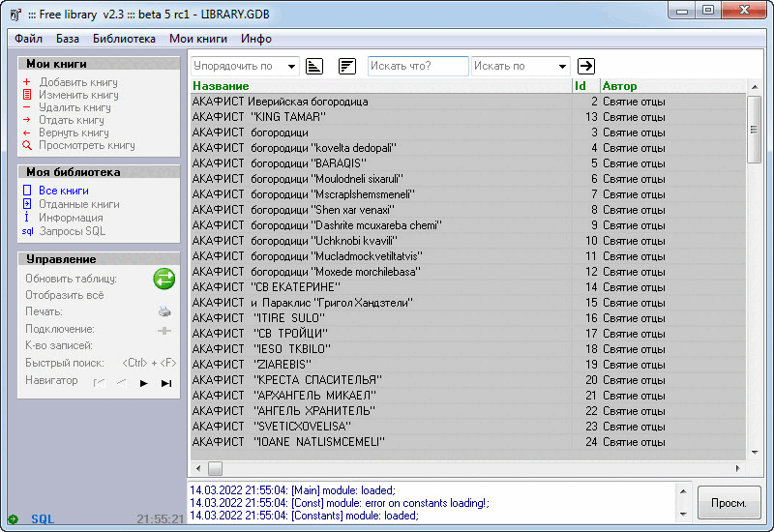Select row АКАФИСТ "IOANE NATLISMCEMELI"

click(468, 442)
